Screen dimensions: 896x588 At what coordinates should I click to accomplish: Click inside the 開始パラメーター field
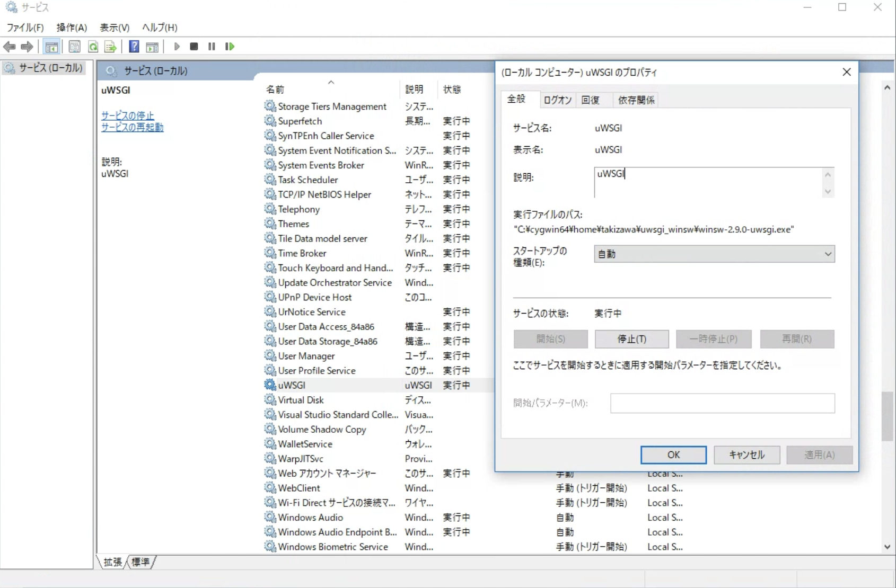point(722,403)
